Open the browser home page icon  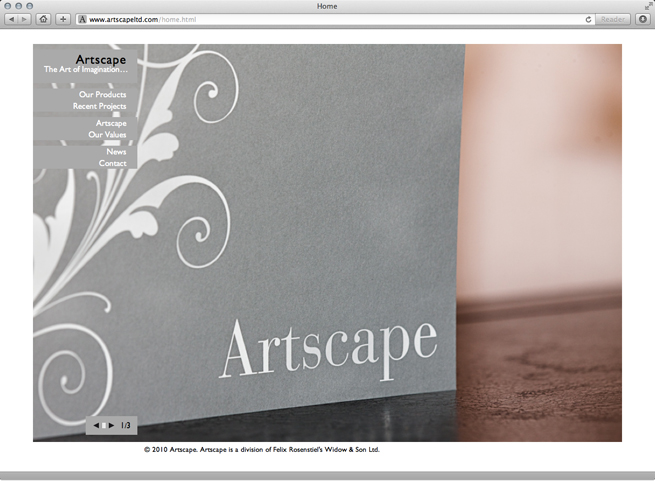[43, 19]
